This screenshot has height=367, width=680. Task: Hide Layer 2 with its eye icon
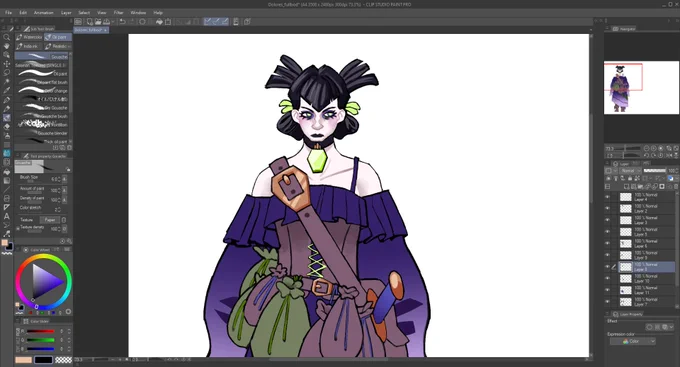pos(607,209)
